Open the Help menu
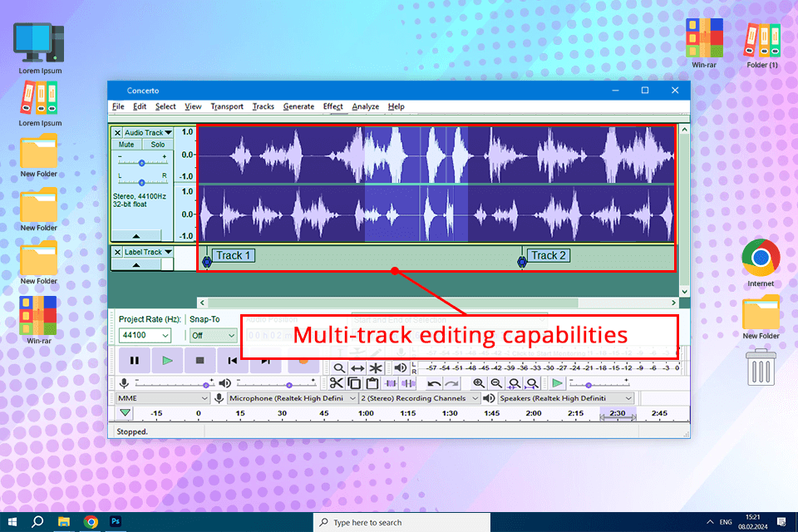Screen dimensions: 798x532 [x=396, y=106]
